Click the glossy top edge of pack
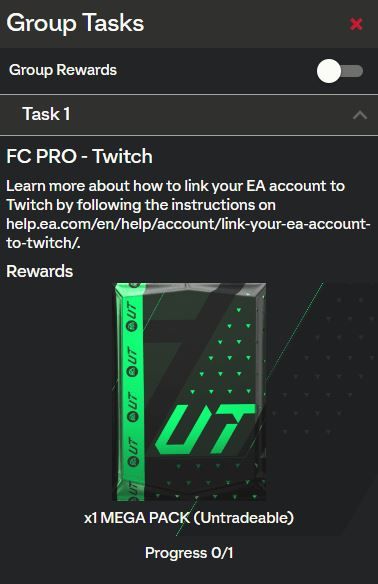 [x=190, y=288]
